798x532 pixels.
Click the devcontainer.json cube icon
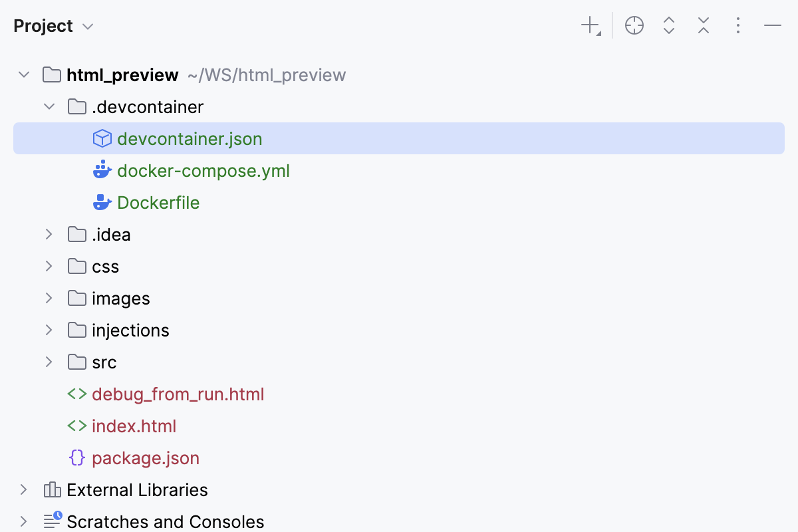102,138
